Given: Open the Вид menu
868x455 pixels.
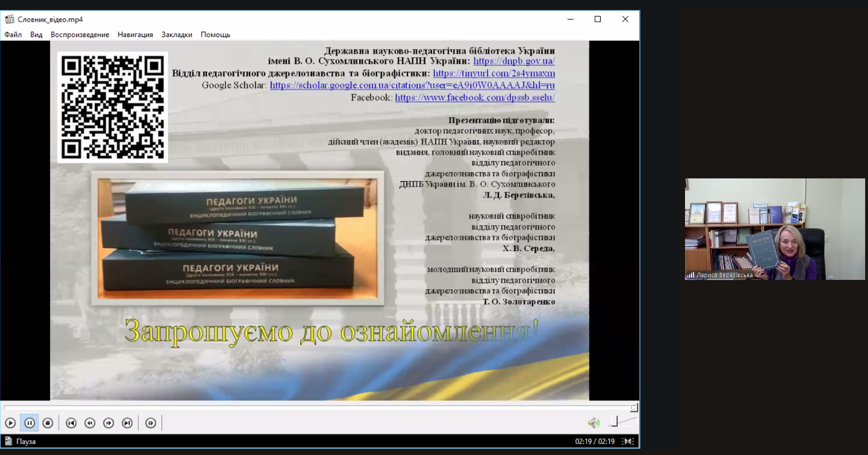Looking at the screenshot, I should (x=36, y=35).
